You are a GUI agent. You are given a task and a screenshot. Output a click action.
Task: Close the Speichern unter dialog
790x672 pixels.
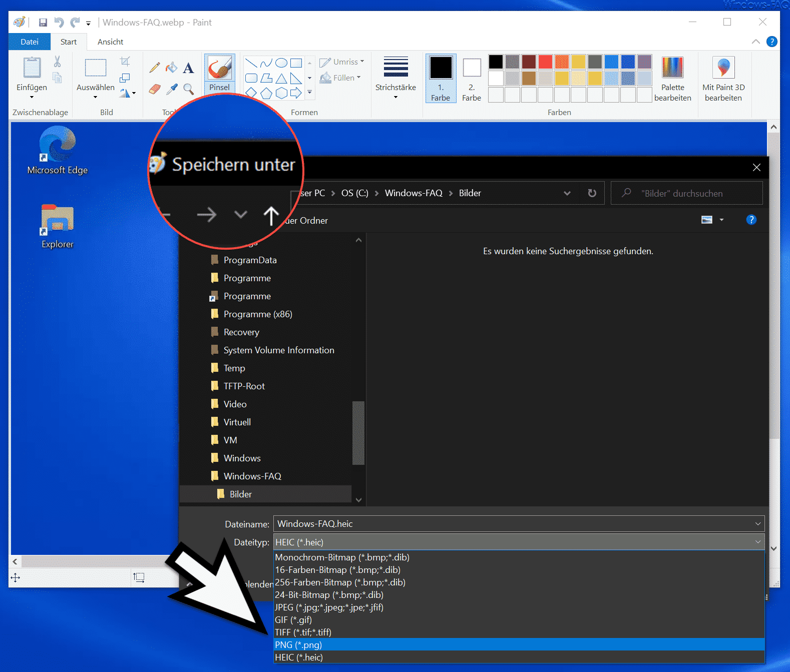click(x=756, y=168)
